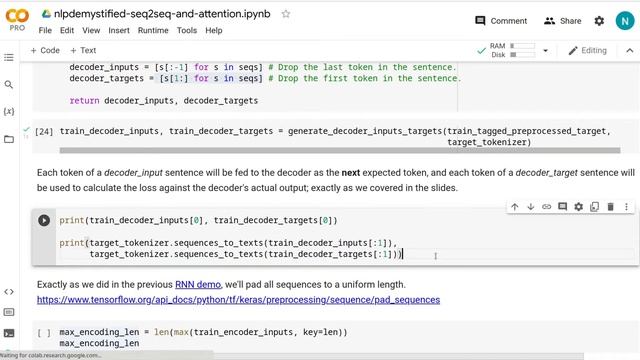This screenshot has width=640, height=360.
Task: Open command palette icon in sidebar
Action: click(x=9, y=312)
